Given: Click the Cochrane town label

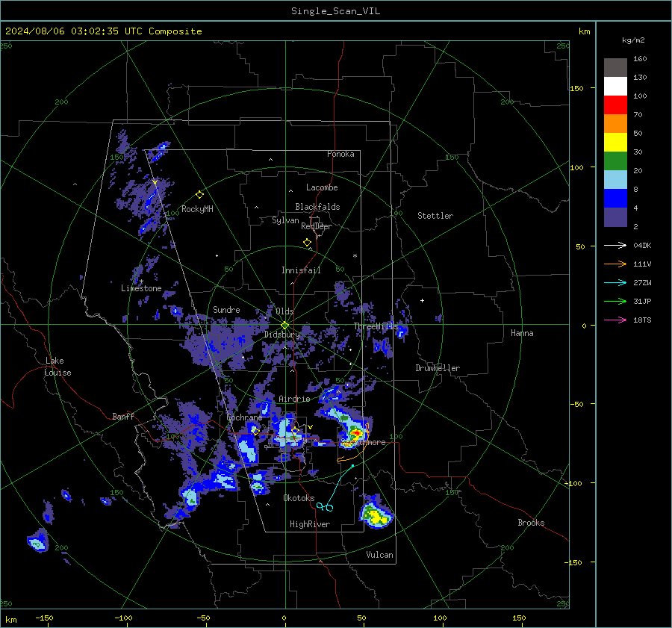Looking at the screenshot, I should 244,417.
